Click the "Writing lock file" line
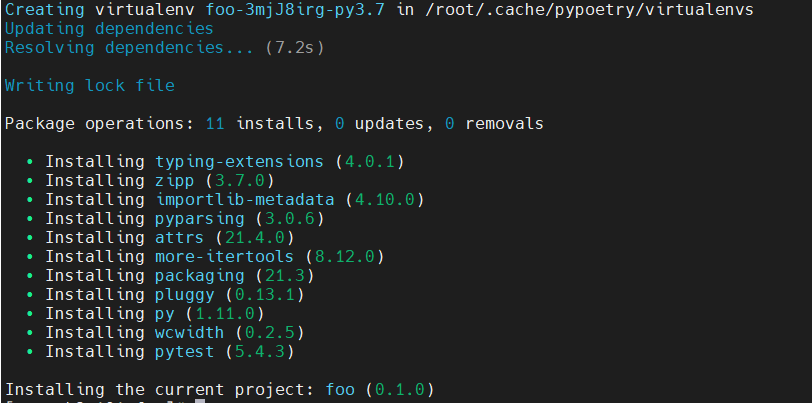The height and width of the screenshot is (403, 812). [90, 85]
